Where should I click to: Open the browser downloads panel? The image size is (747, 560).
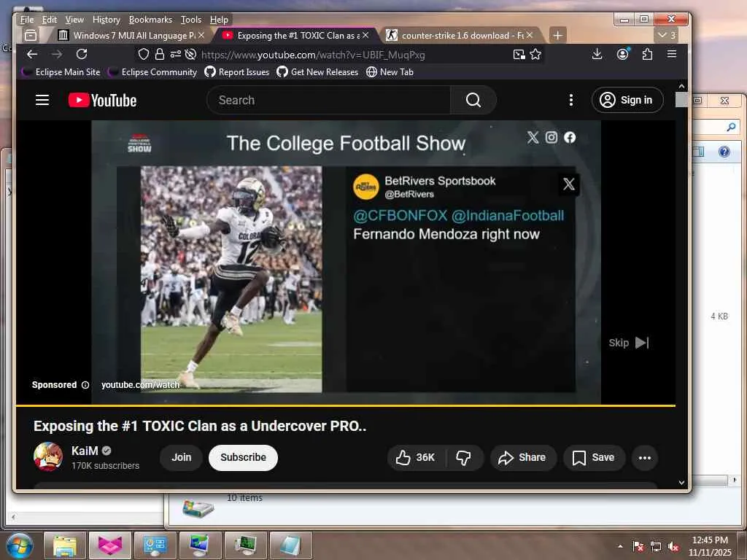[x=597, y=54]
